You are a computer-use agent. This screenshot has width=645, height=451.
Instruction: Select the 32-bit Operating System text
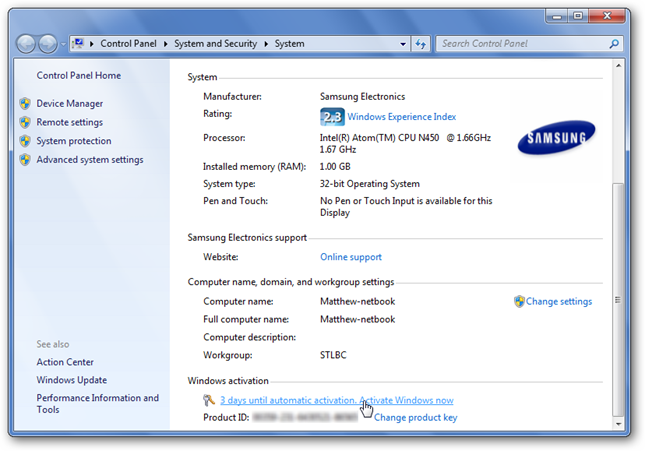pos(370,184)
